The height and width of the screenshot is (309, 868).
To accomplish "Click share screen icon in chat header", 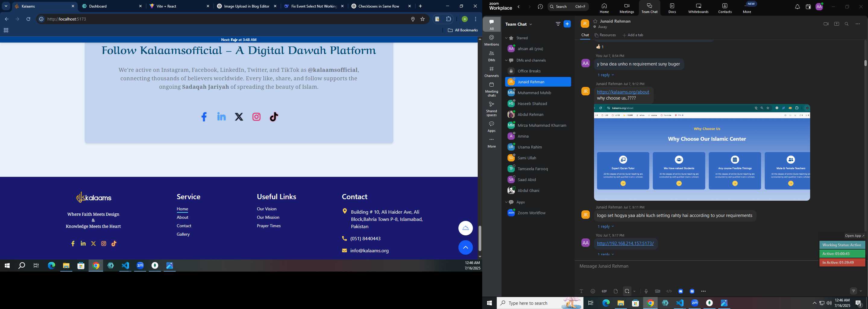I will pyautogui.click(x=837, y=24).
